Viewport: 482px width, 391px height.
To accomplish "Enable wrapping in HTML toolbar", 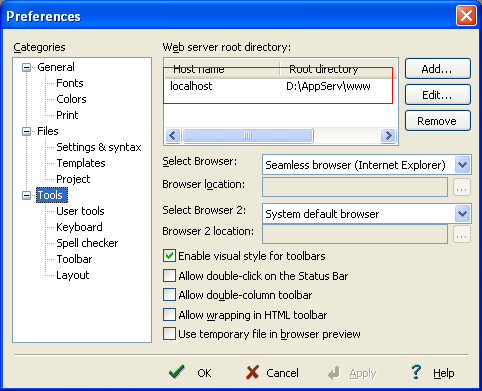I will (169, 315).
